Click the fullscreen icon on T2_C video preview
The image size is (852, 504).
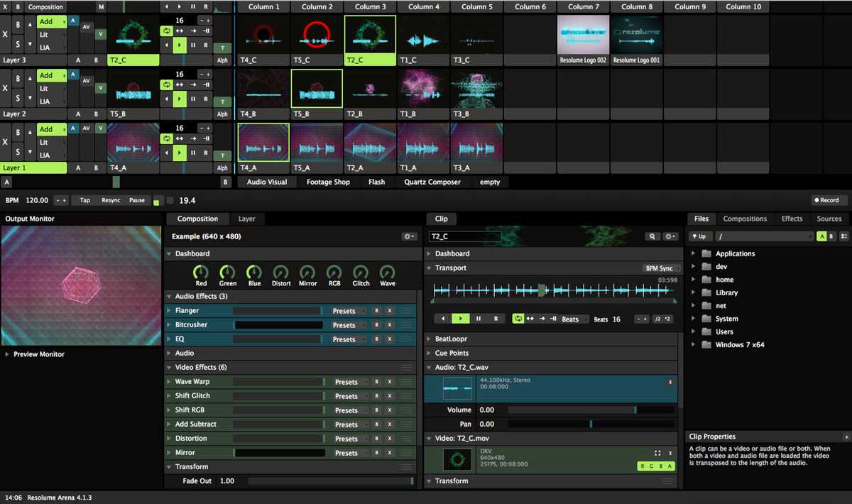tap(656, 452)
